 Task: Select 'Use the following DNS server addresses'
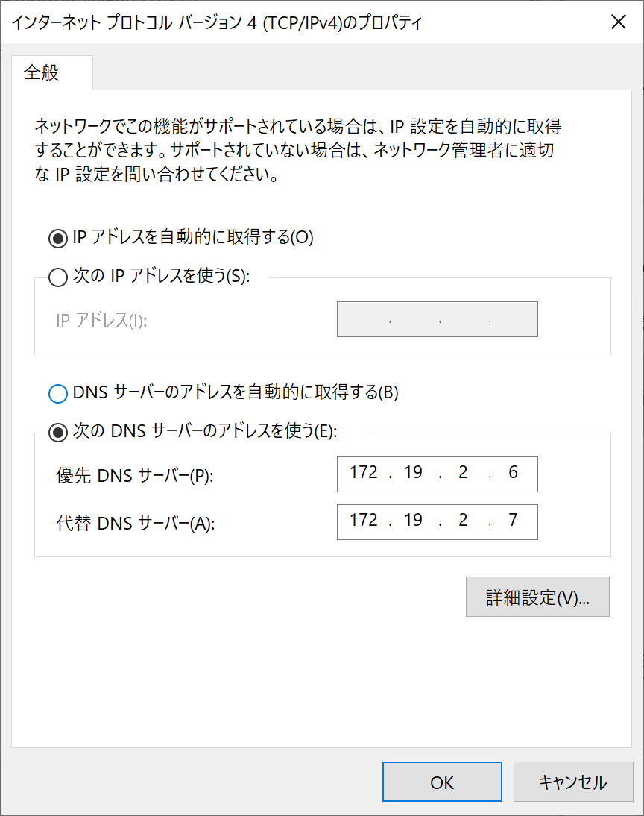pos(57,432)
